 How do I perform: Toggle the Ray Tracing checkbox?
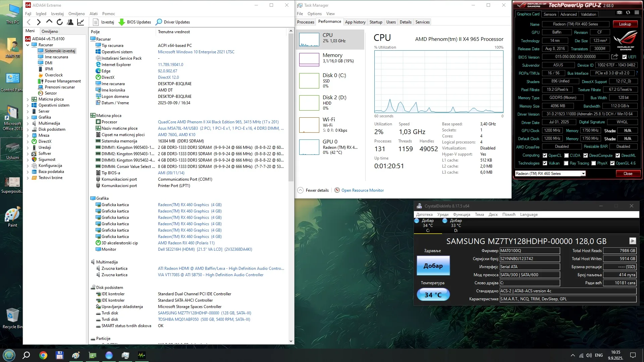tap(566, 163)
